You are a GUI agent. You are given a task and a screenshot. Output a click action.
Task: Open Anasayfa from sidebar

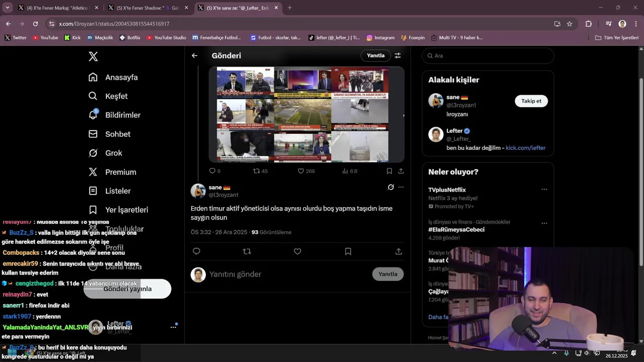click(x=113, y=77)
